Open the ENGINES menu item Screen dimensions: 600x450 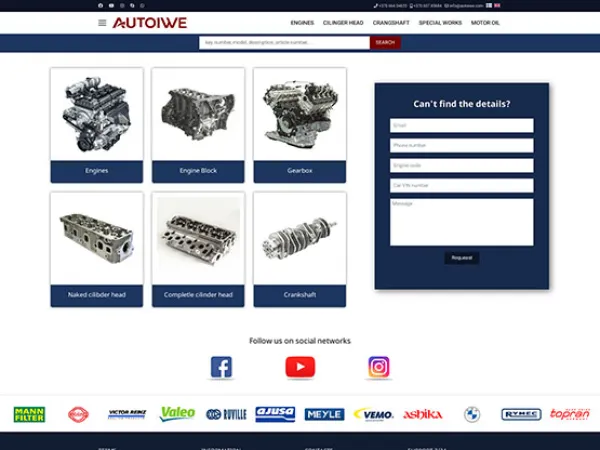[x=302, y=23]
